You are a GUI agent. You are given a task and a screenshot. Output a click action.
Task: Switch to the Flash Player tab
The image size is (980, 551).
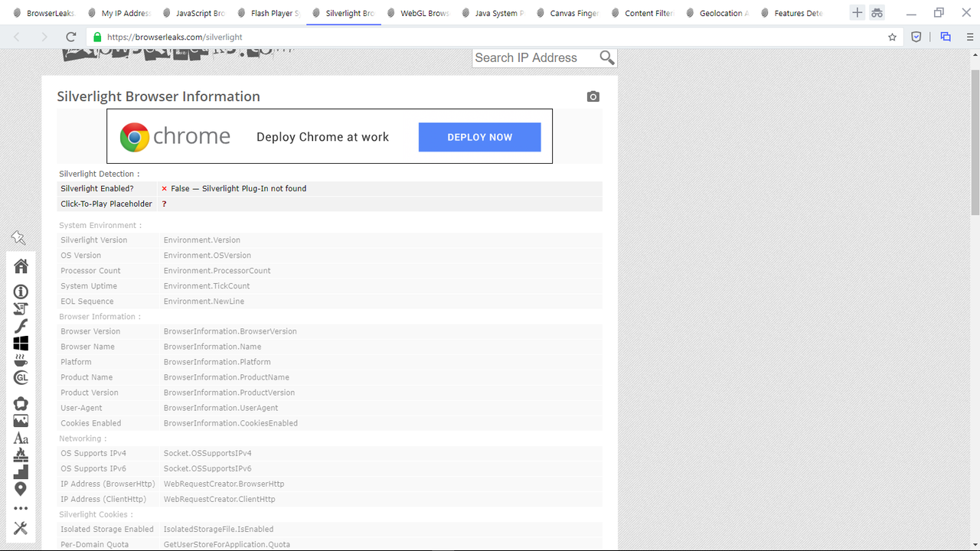click(x=269, y=13)
